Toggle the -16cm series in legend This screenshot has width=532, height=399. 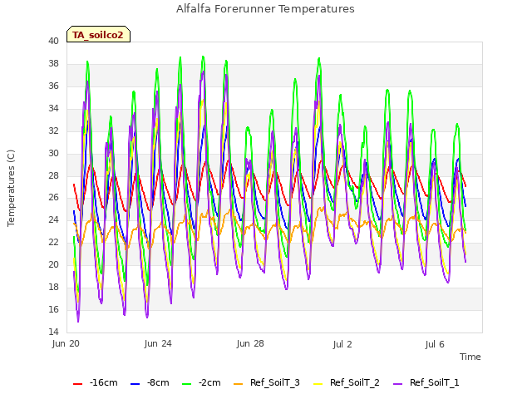tap(96, 382)
